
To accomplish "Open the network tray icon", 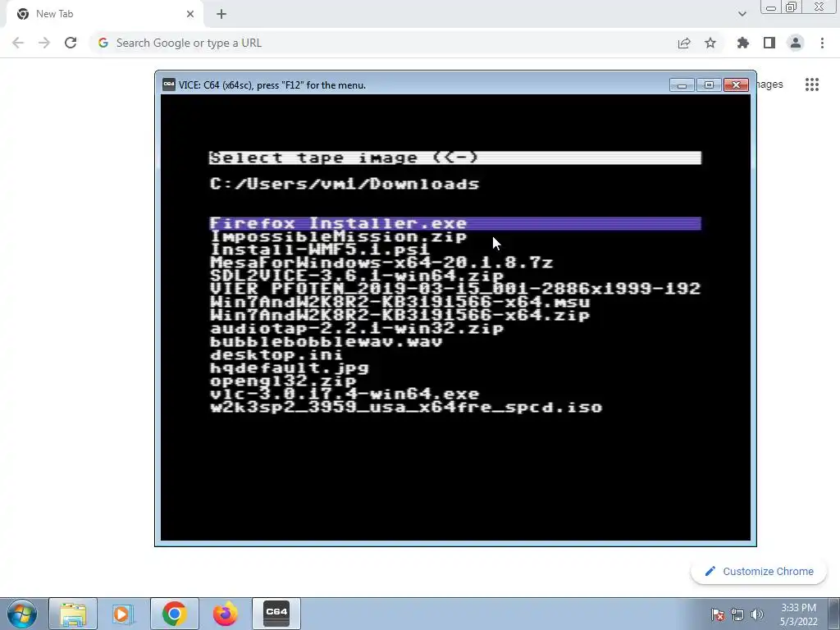I will tap(737, 614).
